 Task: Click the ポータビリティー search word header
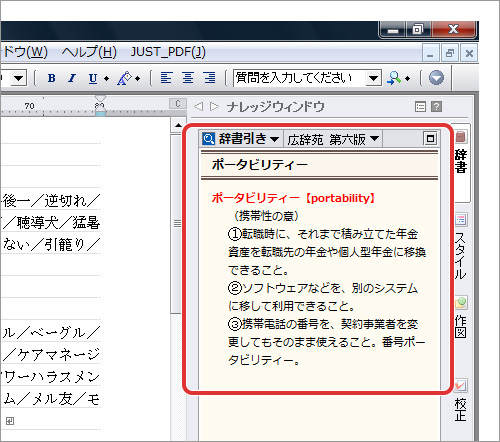point(260,165)
